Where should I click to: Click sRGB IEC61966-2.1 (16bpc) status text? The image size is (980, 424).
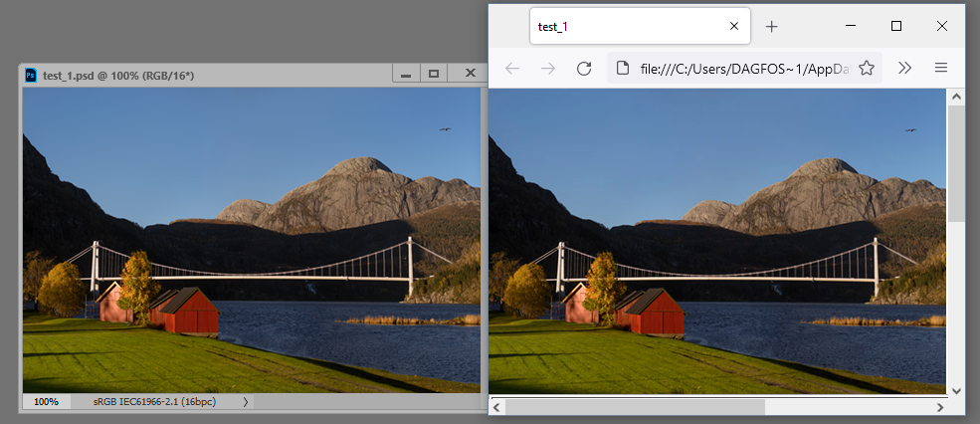154,401
